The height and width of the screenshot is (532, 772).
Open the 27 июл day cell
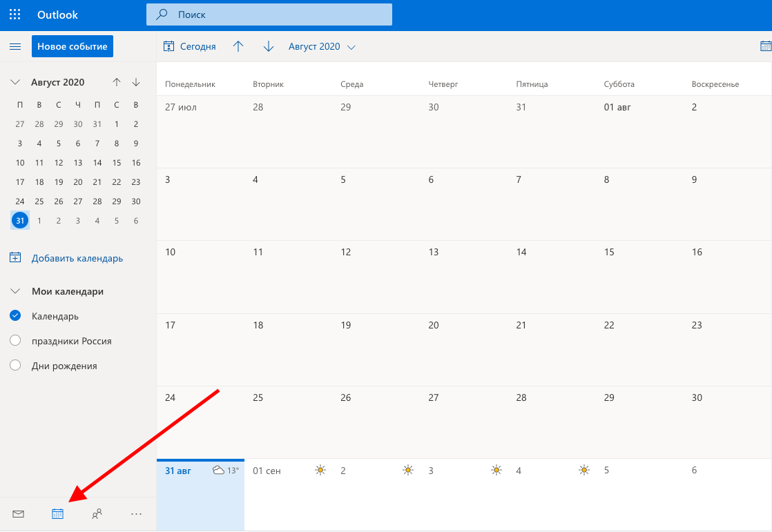(200, 132)
